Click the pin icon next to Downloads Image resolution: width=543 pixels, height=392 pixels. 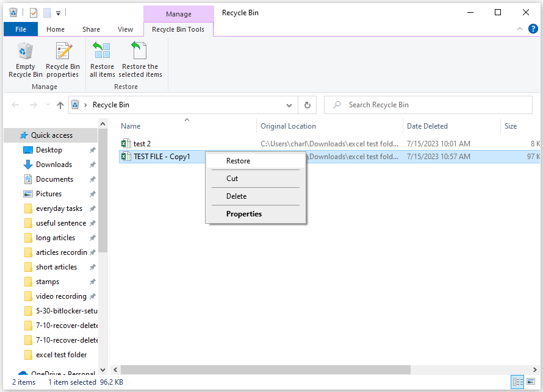pos(93,165)
